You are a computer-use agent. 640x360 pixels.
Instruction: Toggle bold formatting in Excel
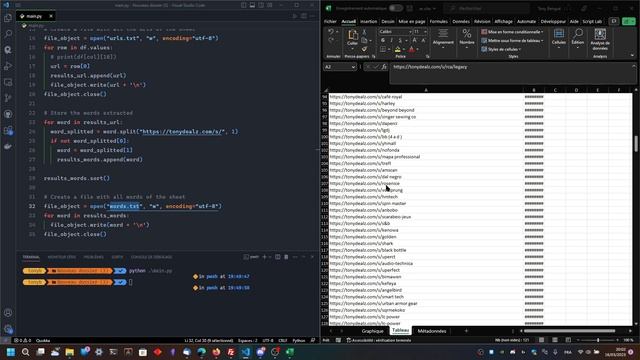(383, 40)
